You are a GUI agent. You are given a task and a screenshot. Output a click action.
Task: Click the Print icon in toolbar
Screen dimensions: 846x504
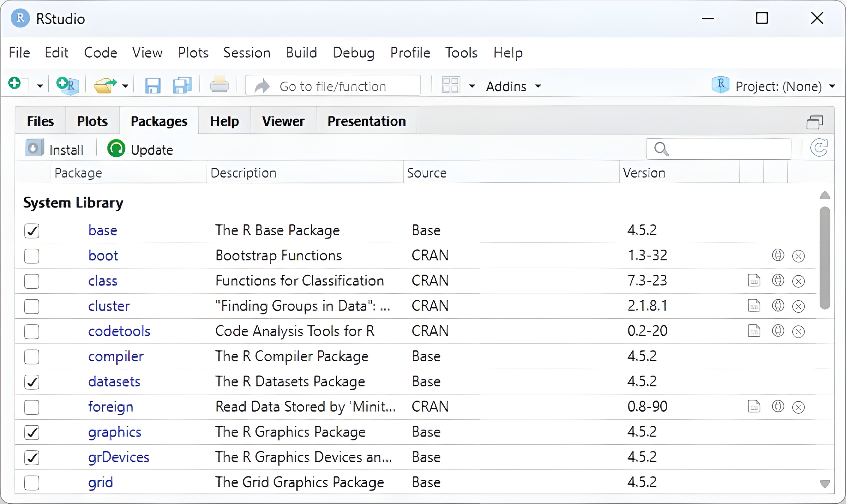tap(219, 85)
